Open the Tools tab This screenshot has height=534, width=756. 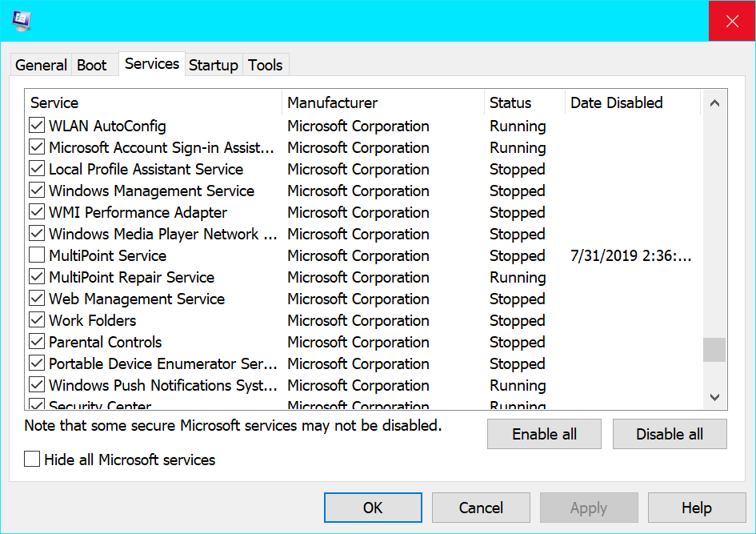click(x=265, y=65)
